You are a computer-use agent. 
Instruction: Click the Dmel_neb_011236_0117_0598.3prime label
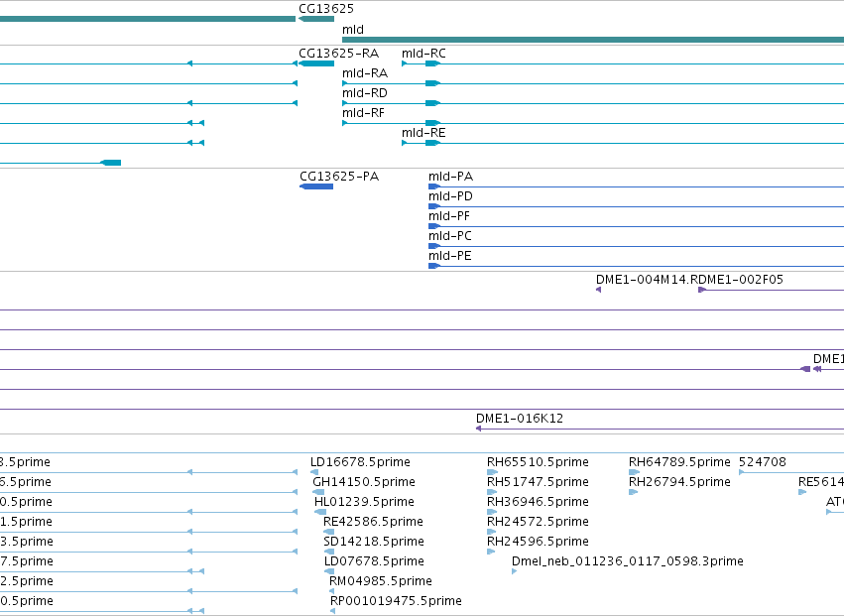[x=627, y=561]
